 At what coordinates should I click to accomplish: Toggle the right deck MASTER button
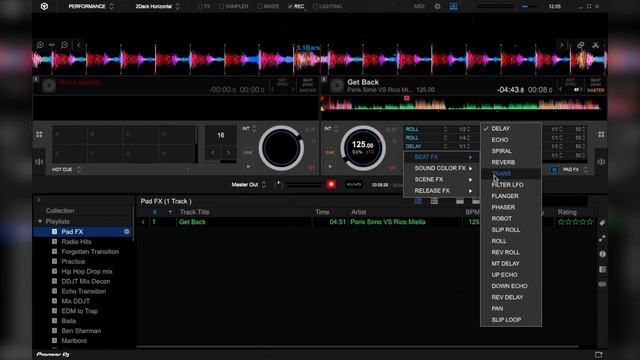[x=596, y=90]
